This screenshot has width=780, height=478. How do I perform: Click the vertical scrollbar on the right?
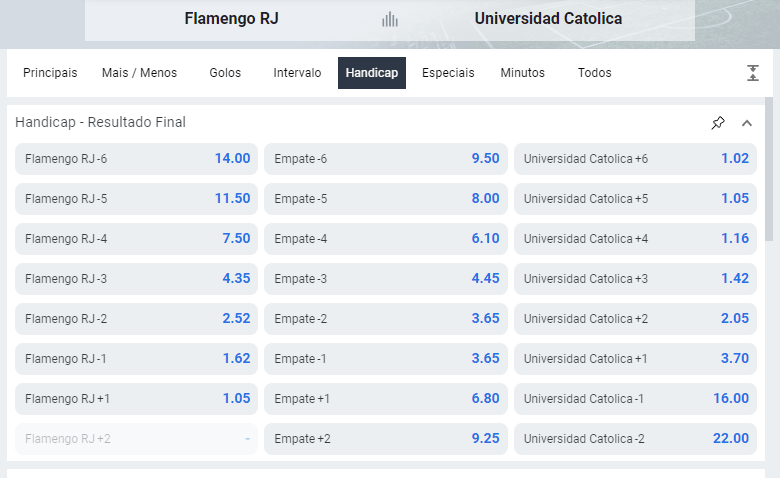tap(769, 170)
